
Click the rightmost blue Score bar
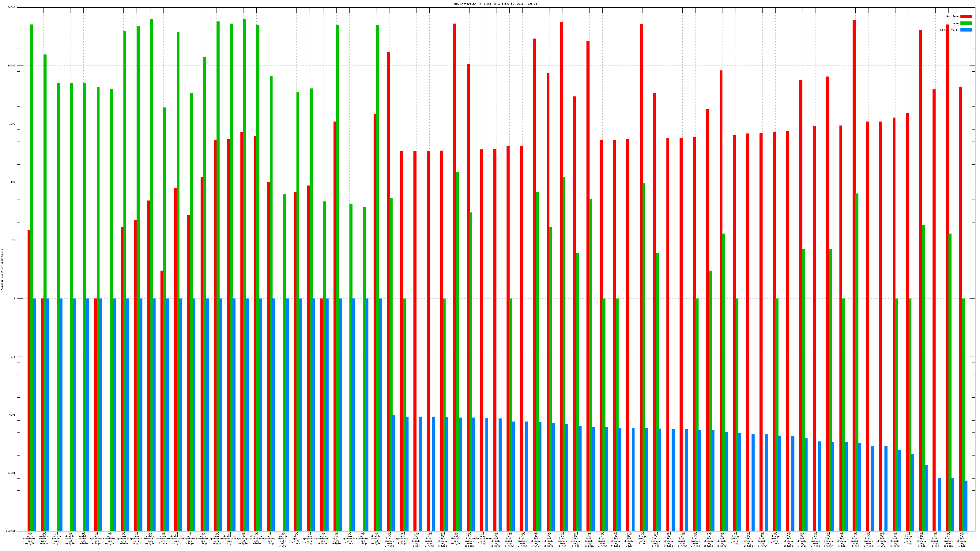click(966, 506)
